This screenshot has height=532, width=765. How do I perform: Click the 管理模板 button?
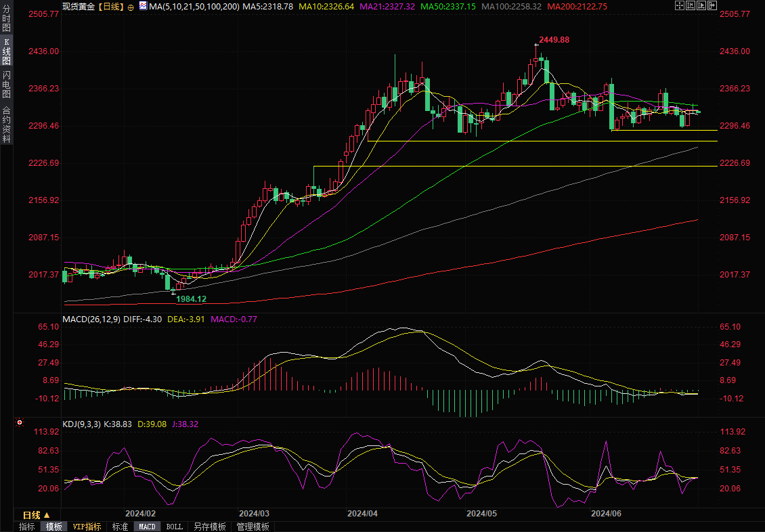253,527
